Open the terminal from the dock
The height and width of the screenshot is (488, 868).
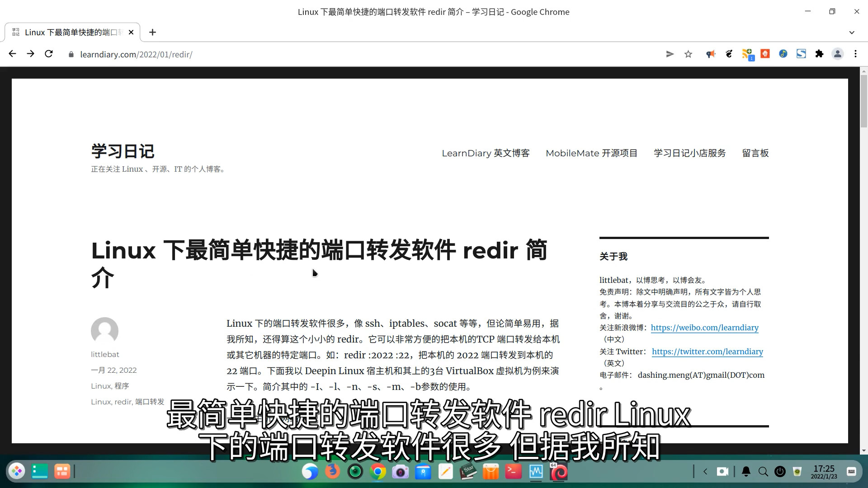[513, 472]
